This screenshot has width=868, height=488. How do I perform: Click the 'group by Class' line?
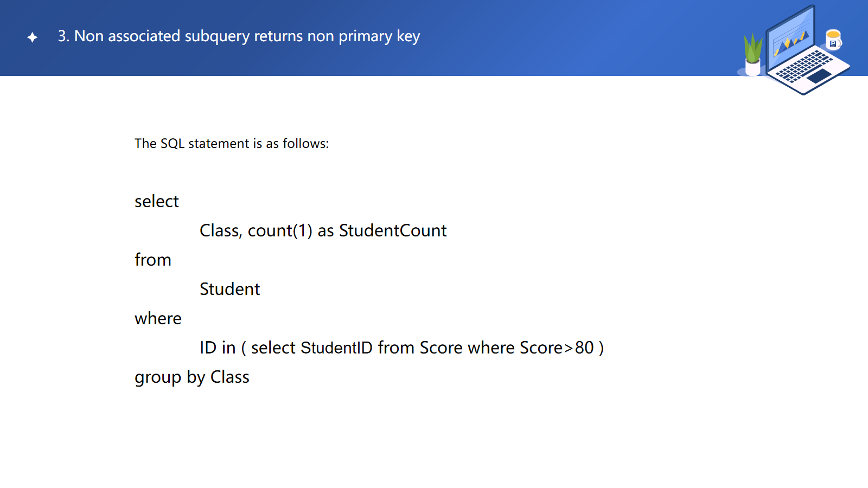click(192, 377)
